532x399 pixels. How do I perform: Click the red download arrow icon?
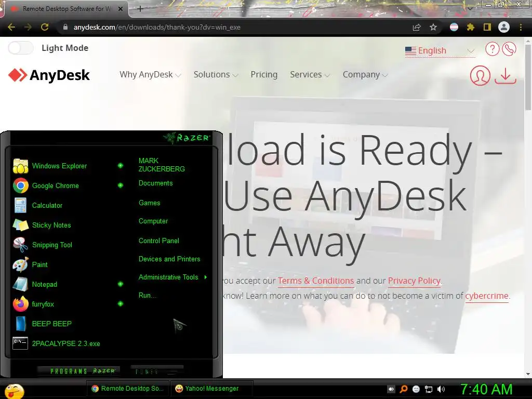point(505,75)
